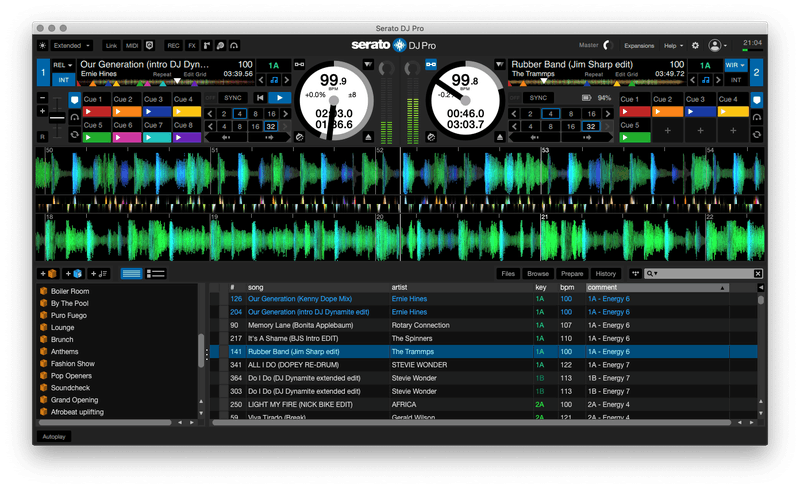Open the Extended view mode dropdown
This screenshot has width=800, height=488.
coord(72,45)
